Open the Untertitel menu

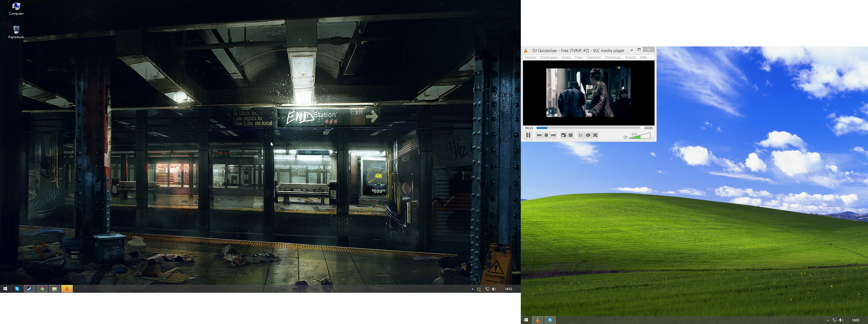594,57
